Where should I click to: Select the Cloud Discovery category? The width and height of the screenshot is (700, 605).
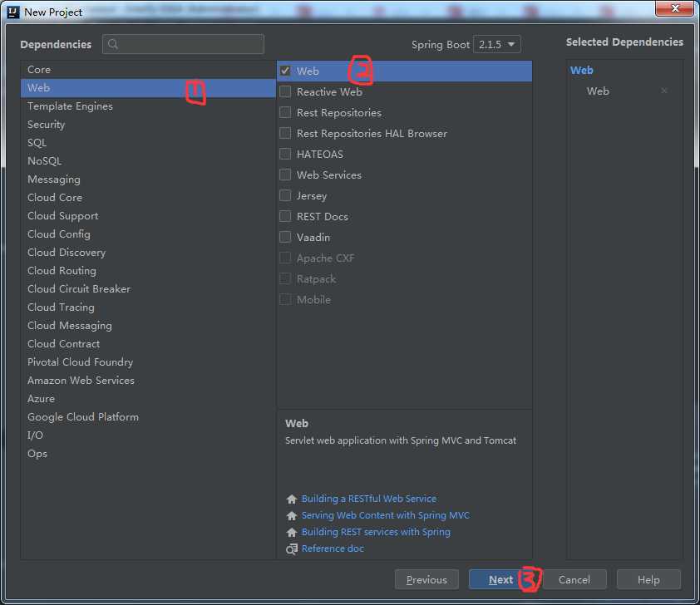point(148,253)
